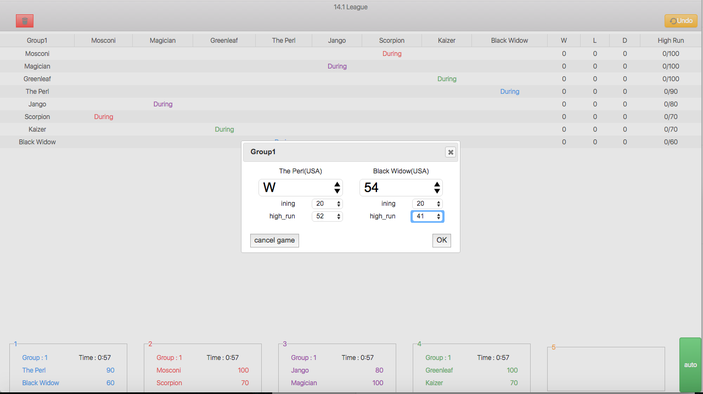The image size is (703, 394).
Task: Open The Perl ining dropdown
Action: 327,203
